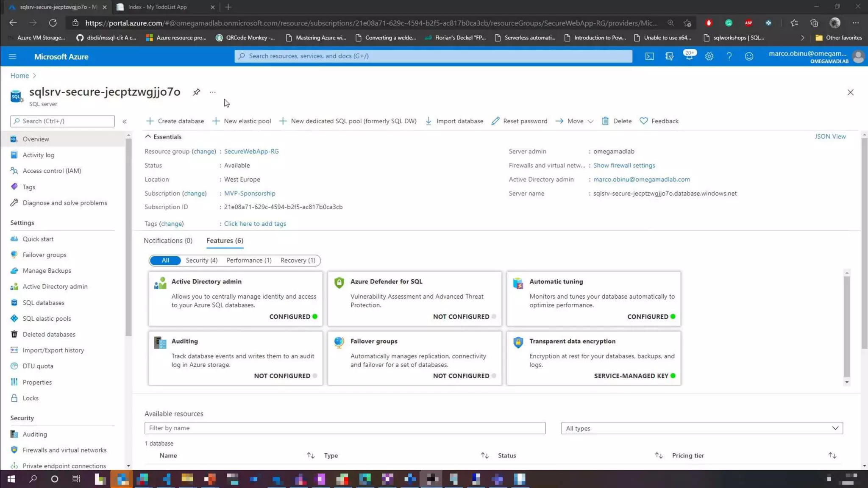This screenshot has width=868, height=488.
Task: Open the portal hamburger menu
Action: (12, 56)
